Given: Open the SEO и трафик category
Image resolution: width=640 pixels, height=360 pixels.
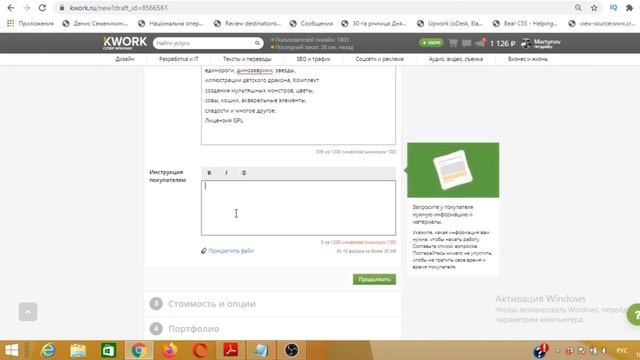Looking at the screenshot, I should [x=313, y=59].
